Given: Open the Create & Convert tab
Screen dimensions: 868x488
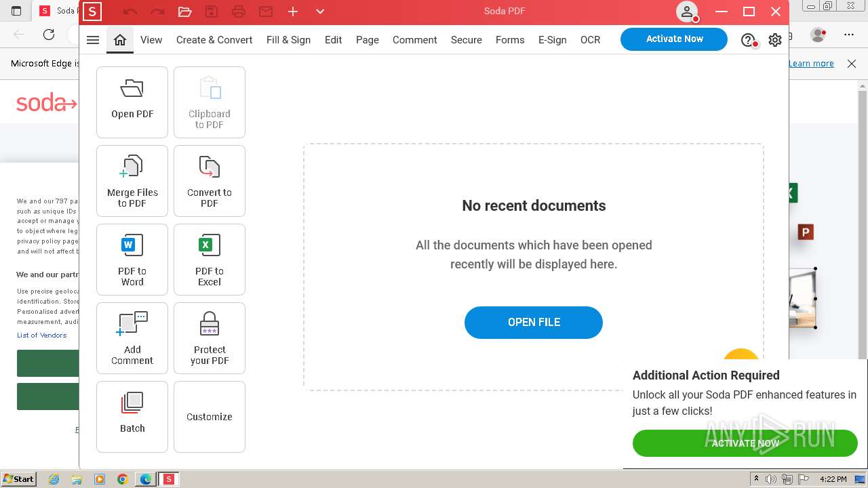Looking at the screenshot, I should [214, 40].
